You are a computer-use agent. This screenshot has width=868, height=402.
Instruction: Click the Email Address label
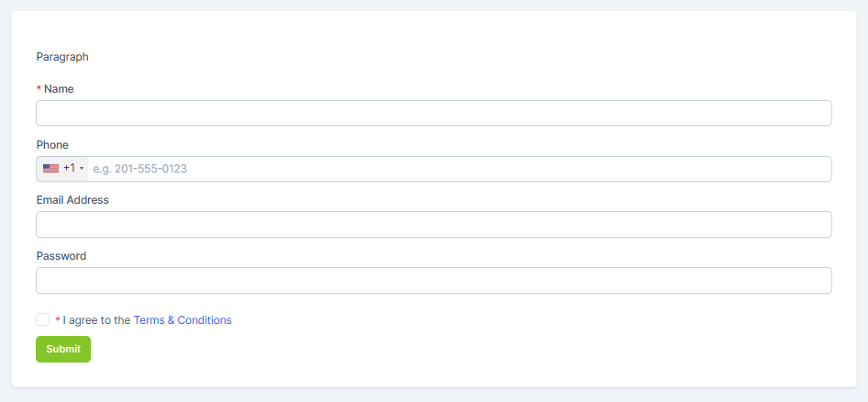[x=72, y=200]
